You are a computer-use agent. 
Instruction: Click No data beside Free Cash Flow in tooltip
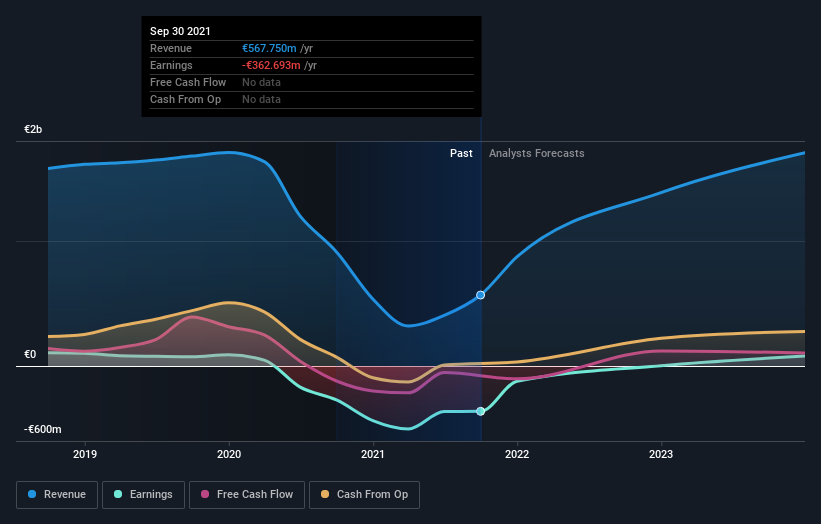pos(261,82)
